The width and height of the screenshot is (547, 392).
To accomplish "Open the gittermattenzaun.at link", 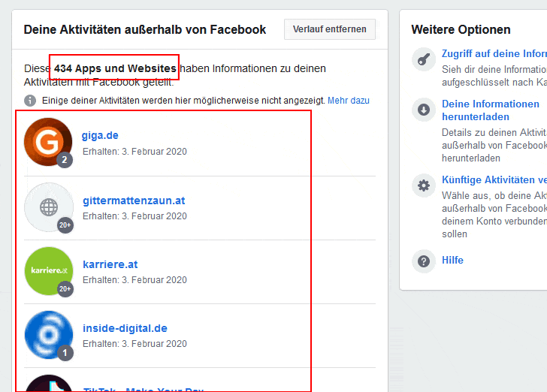I will [134, 201].
